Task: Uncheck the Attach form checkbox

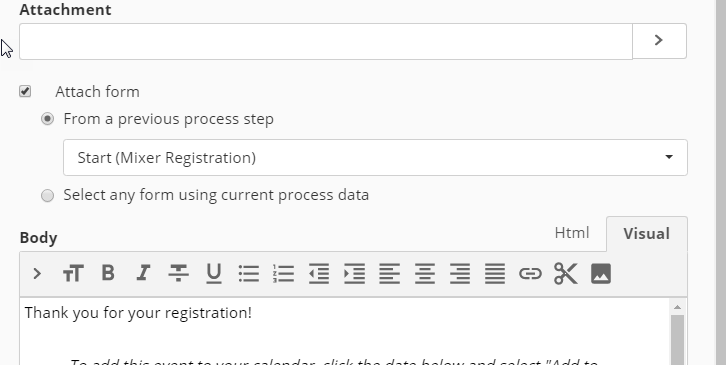Action: [x=25, y=91]
